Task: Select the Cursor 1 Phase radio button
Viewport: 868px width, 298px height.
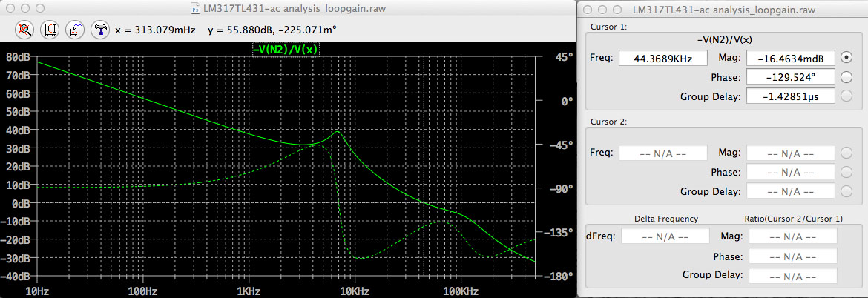Action: [846, 77]
